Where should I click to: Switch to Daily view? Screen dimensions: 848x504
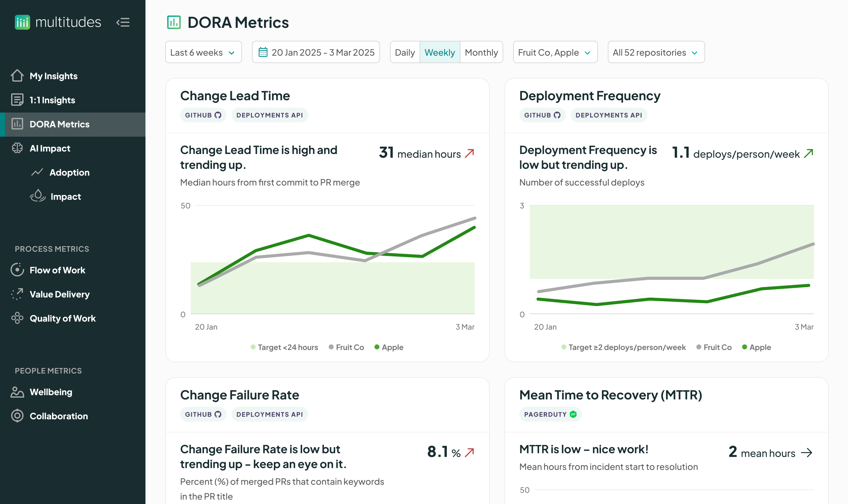click(x=405, y=52)
